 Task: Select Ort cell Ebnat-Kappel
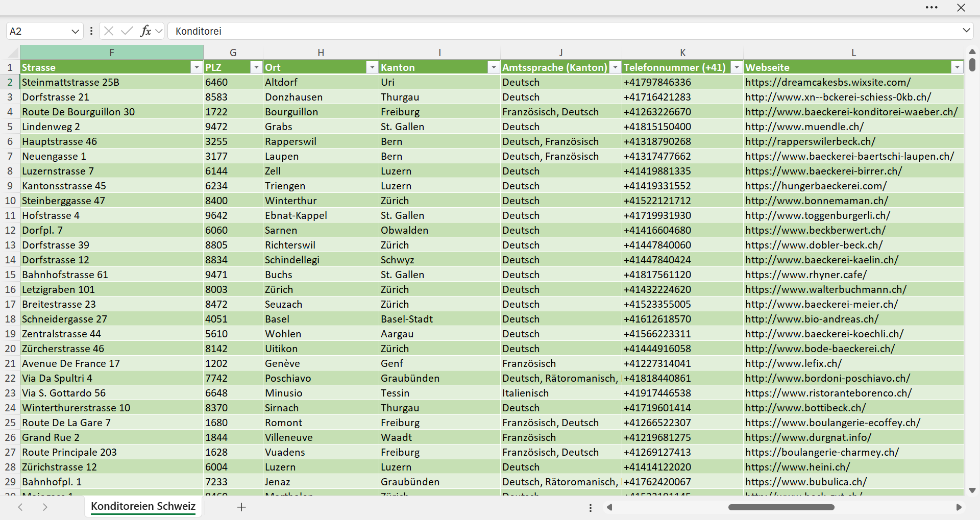[x=321, y=215]
